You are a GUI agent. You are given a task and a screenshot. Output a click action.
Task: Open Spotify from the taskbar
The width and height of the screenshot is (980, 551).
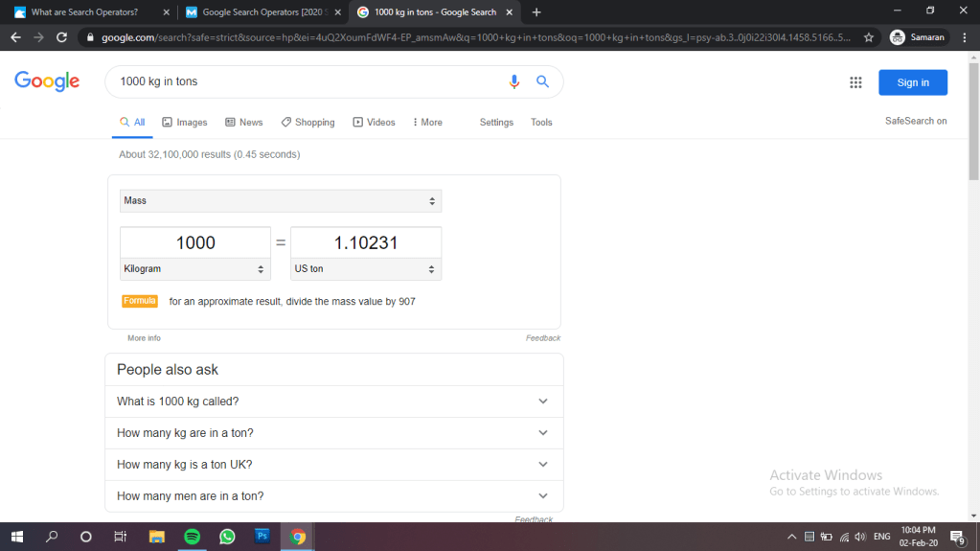pyautogui.click(x=192, y=537)
